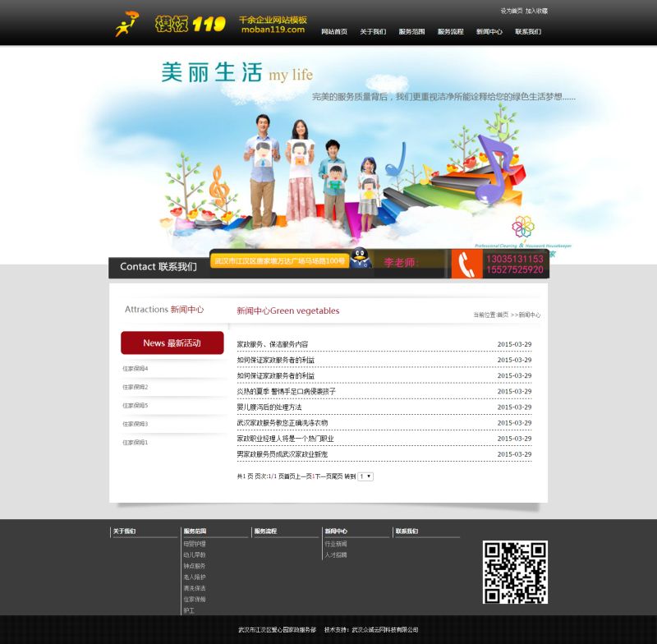Click footer link 行业新闻
Viewport: 657px width, 644px height.
336,544
